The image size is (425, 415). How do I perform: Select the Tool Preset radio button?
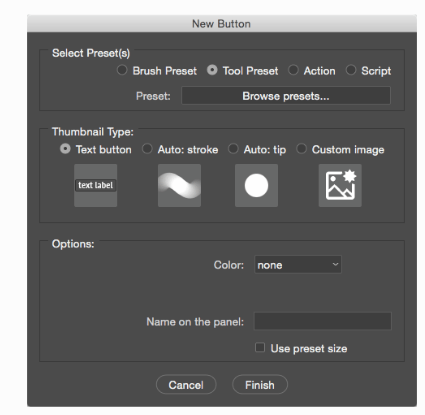click(x=212, y=70)
